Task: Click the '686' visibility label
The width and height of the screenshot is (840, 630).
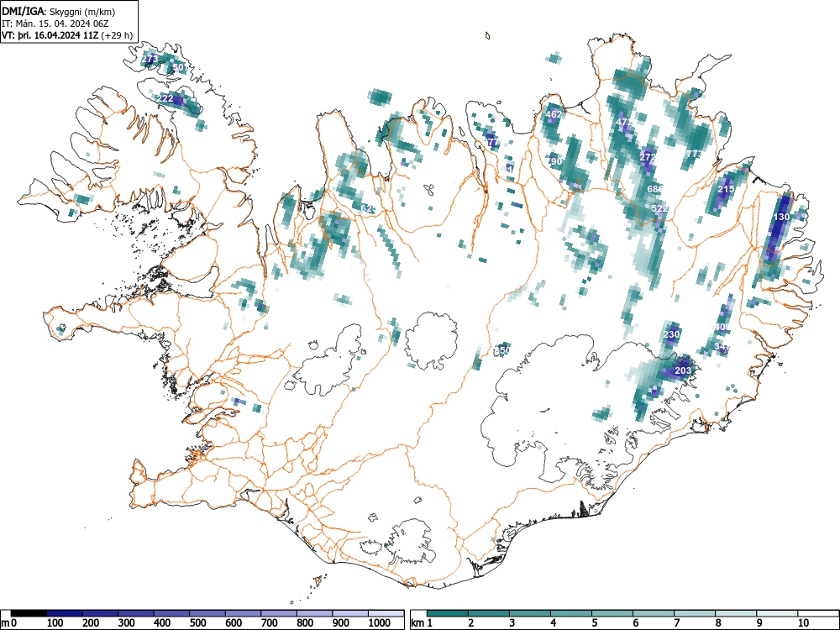Action: (655, 189)
